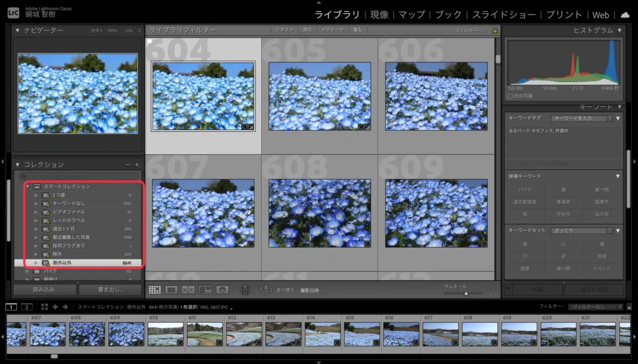
Task: Open People view face icon
Action: (x=222, y=289)
